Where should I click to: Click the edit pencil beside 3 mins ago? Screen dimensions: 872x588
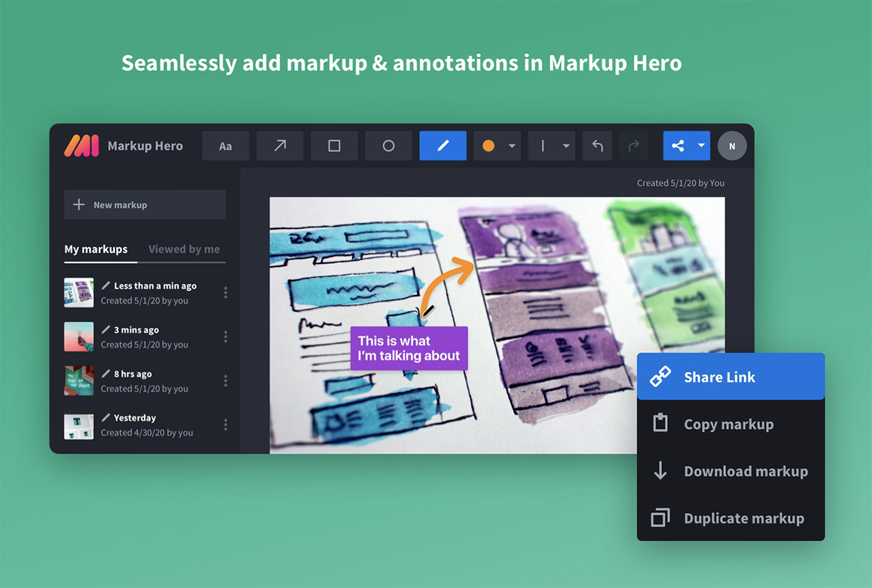coord(106,329)
